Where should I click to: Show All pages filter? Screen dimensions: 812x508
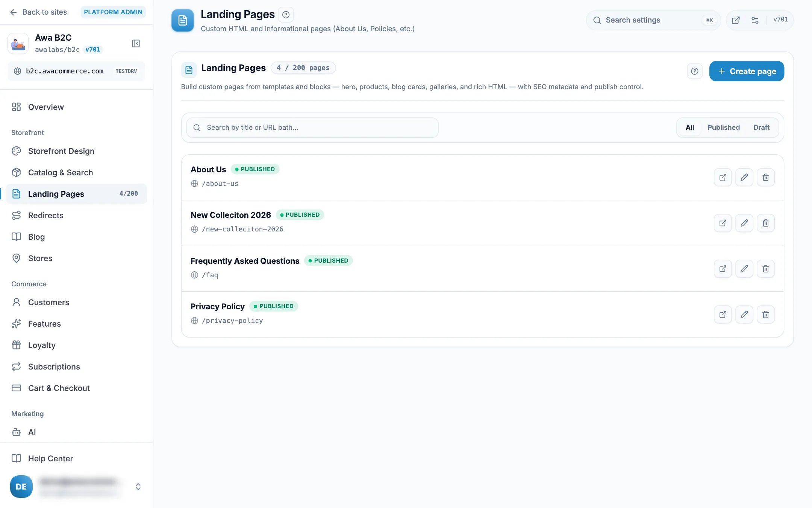tap(689, 128)
